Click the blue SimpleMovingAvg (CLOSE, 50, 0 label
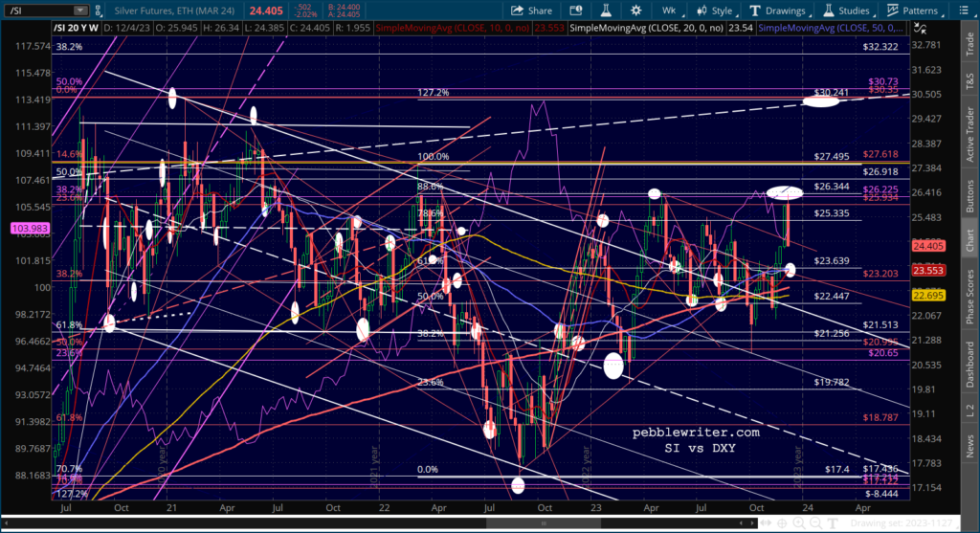 [830, 28]
